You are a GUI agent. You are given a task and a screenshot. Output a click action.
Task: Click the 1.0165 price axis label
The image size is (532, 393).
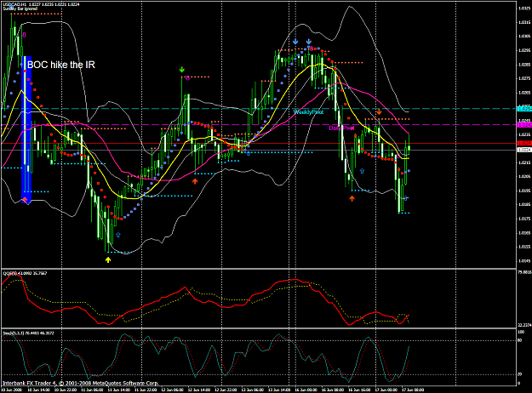pos(524,233)
